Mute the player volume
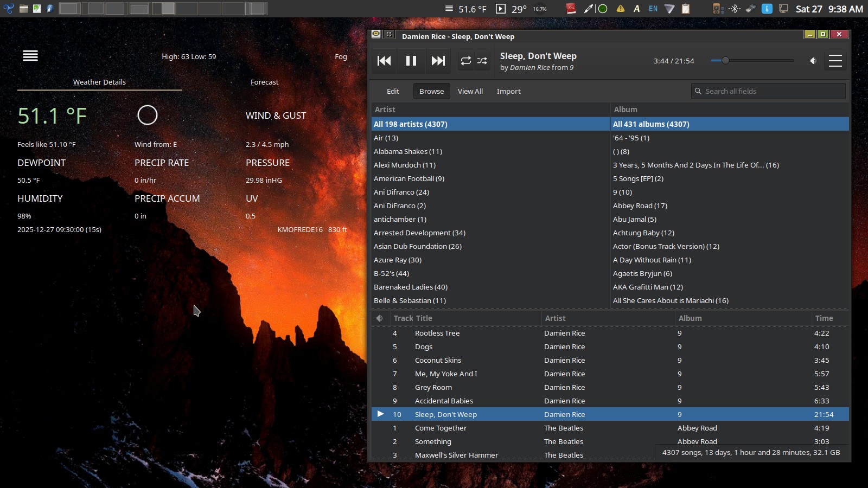Screen dimensions: 868x488 813,61
